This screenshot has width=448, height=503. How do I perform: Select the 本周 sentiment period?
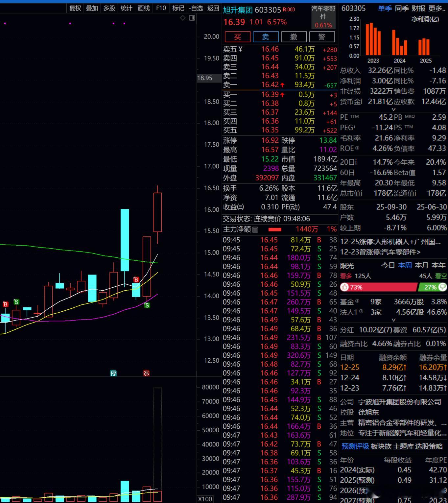tap(405, 265)
